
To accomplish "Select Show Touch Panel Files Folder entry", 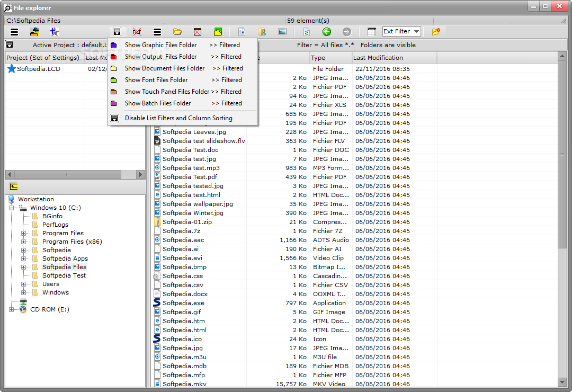I will 182,92.
